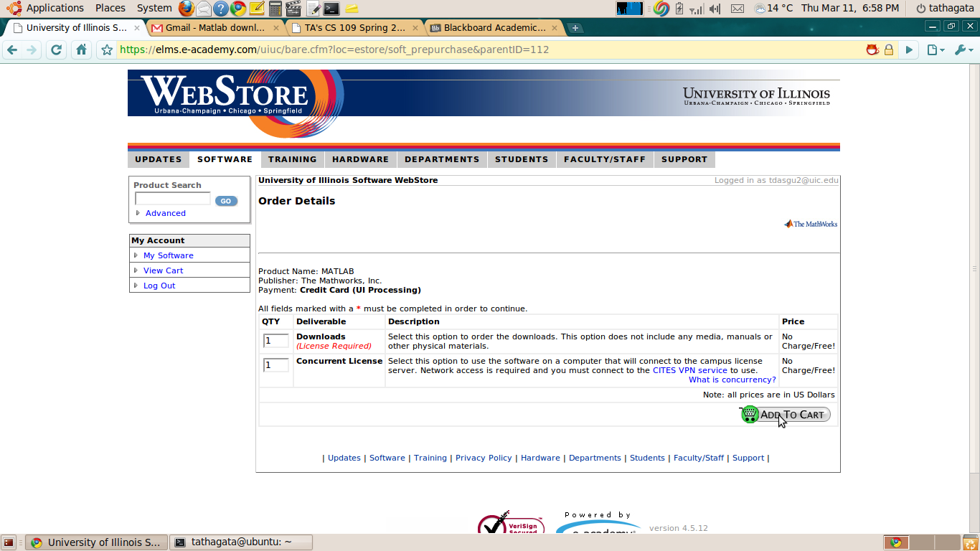Open the terminal launcher in top panel
The width and height of the screenshot is (980, 551).
click(331, 9)
